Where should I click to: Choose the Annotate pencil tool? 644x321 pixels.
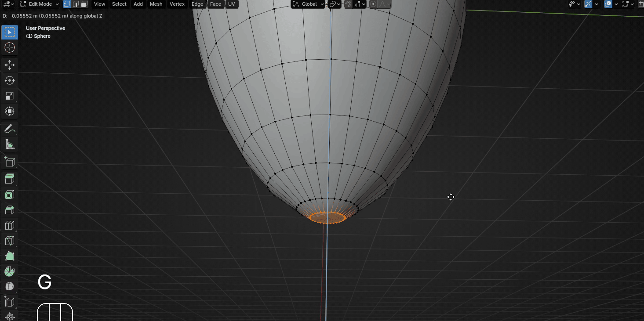(x=9, y=129)
